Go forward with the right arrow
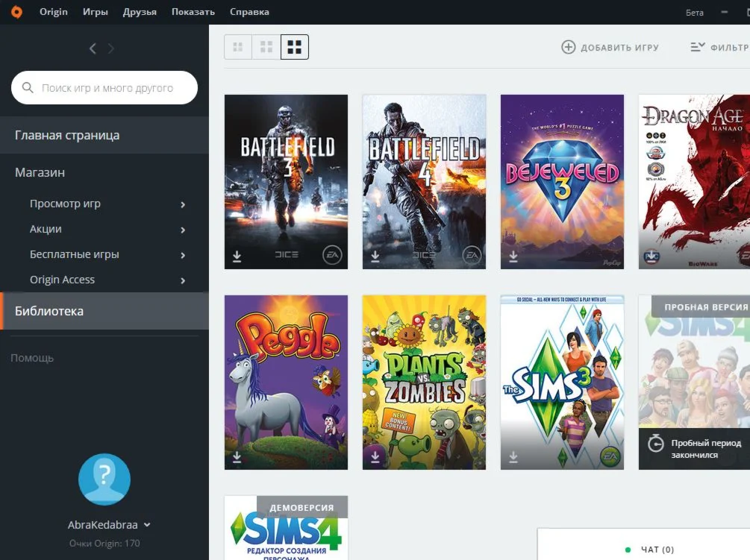The height and width of the screenshot is (560, 750). (111, 48)
